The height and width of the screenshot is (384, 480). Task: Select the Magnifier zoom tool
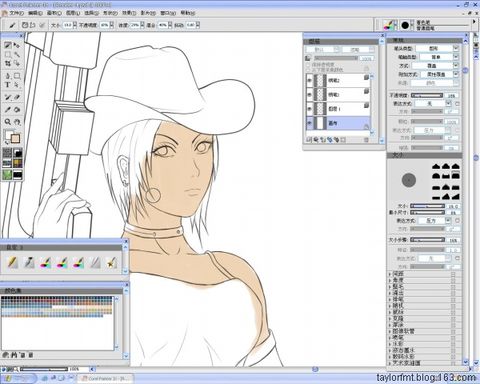pos(8,122)
